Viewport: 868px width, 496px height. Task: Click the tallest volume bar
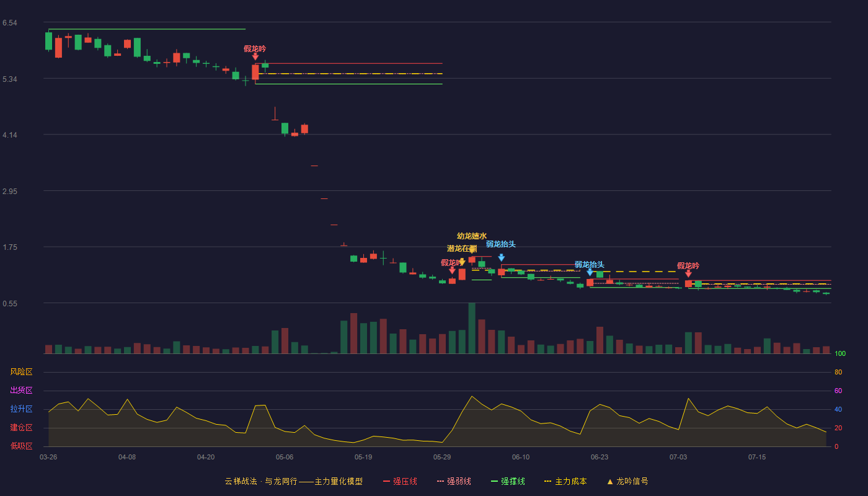(472, 328)
